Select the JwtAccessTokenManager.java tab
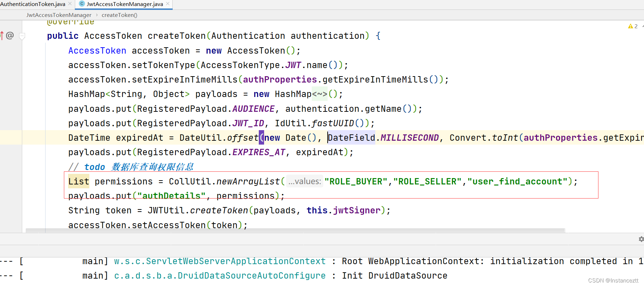 (125, 4)
